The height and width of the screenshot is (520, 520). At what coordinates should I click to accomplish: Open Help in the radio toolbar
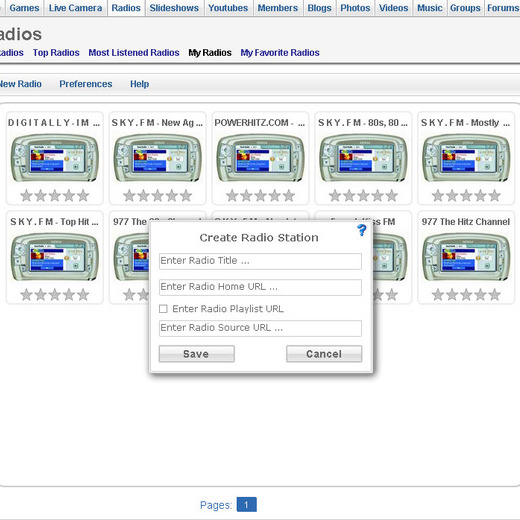click(139, 84)
